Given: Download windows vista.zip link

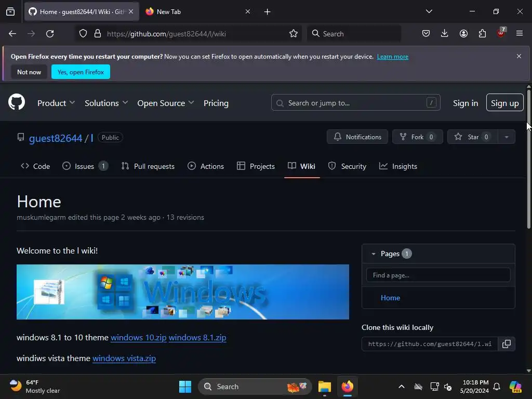Looking at the screenshot, I should pos(124,358).
